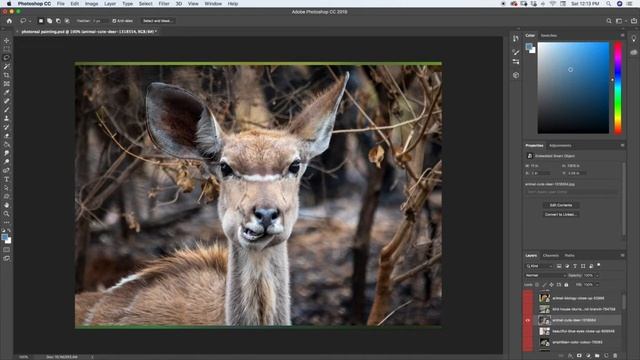Select the Eraser tool
This screenshot has width=640, height=360.
click(7, 136)
